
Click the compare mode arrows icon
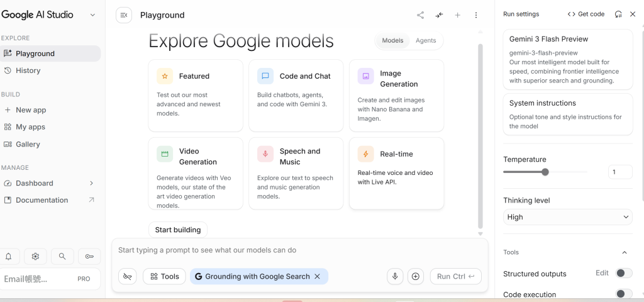[439, 15]
